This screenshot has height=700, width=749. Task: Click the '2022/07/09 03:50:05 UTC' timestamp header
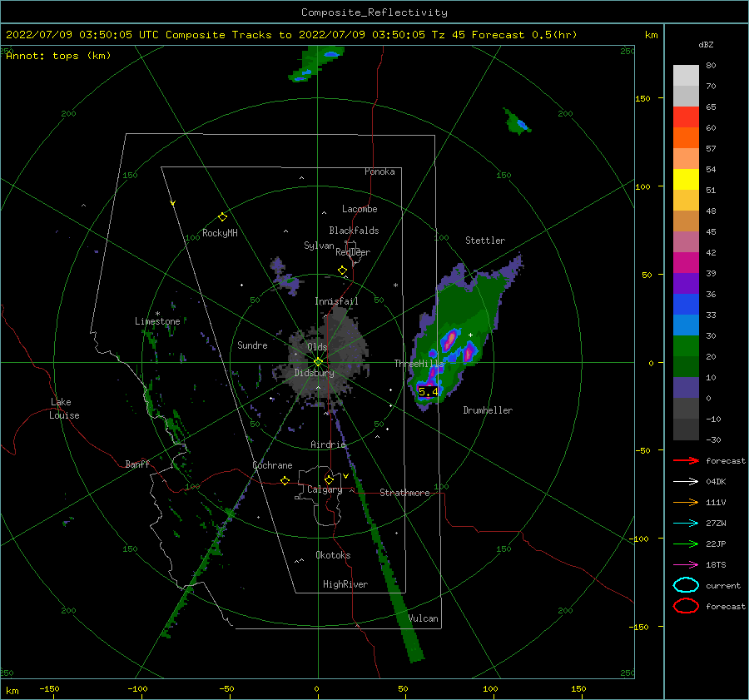click(x=82, y=35)
